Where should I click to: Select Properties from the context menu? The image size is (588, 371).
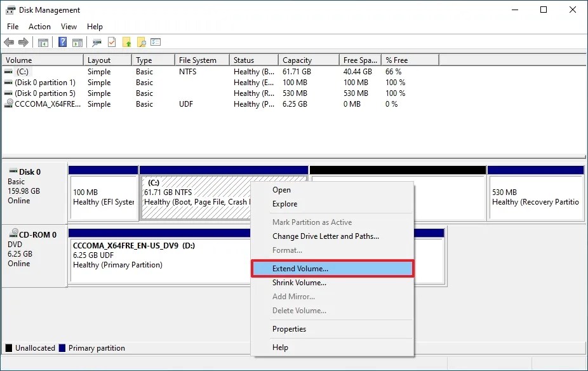click(289, 328)
